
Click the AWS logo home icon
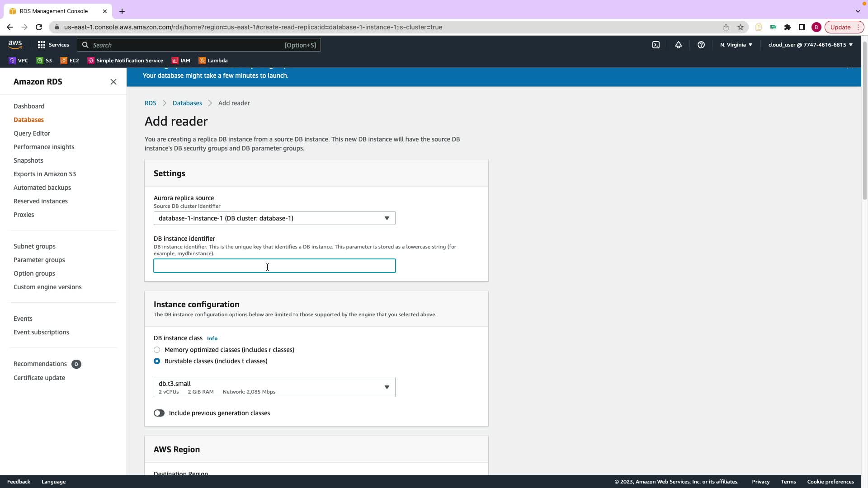pos(15,44)
